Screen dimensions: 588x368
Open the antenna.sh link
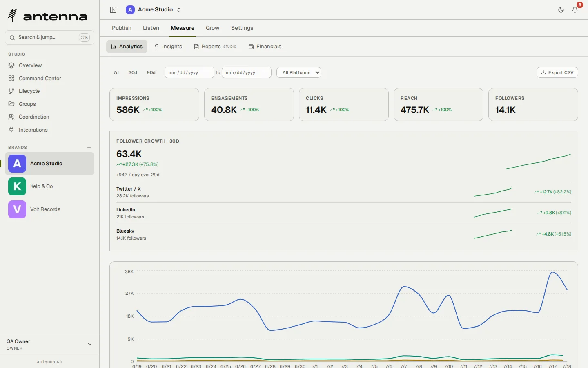pyautogui.click(x=49, y=361)
